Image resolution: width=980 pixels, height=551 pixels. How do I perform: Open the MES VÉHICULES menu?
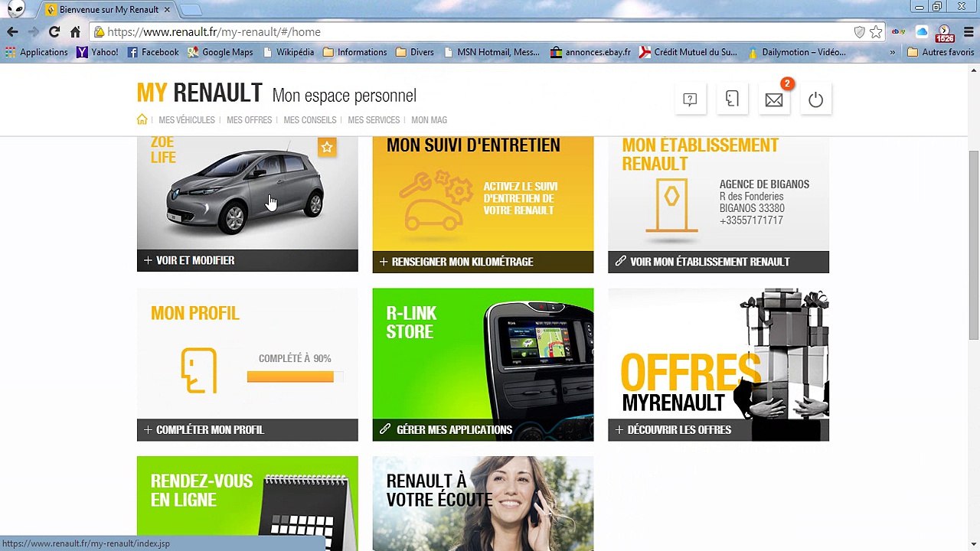187,120
